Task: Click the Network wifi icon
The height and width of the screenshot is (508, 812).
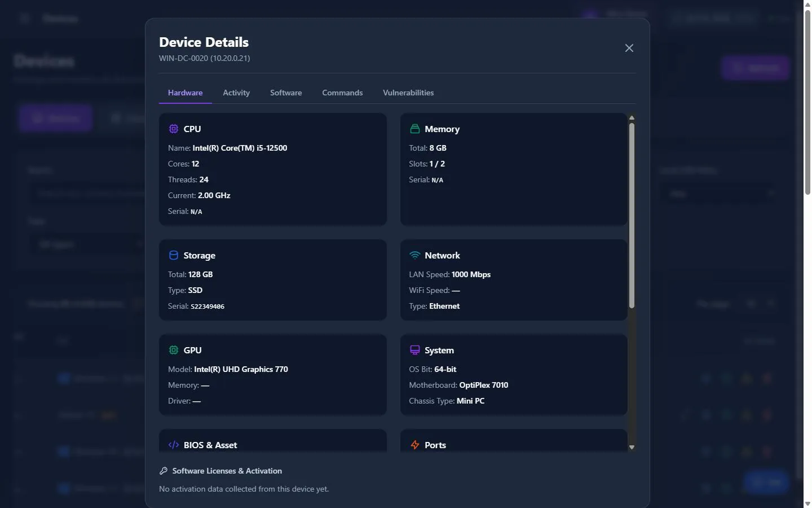Action: click(x=415, y=255)
